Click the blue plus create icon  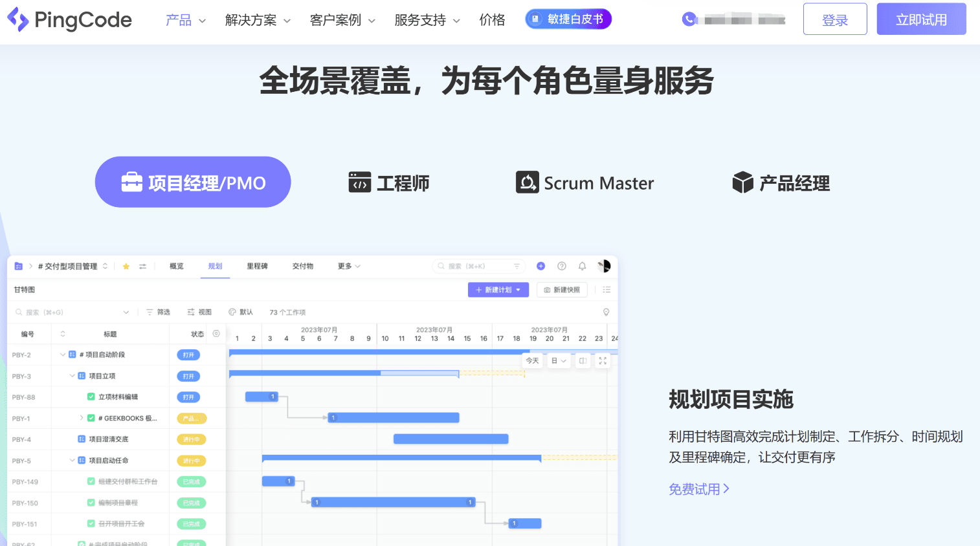point(541,266)
